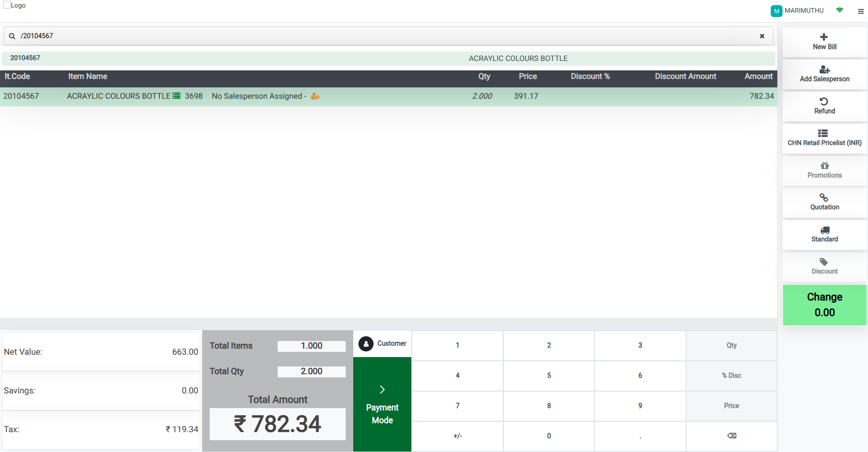Click the line Amount 782.34
Screen dimensions: 868x452
click(x=762, y=96)
